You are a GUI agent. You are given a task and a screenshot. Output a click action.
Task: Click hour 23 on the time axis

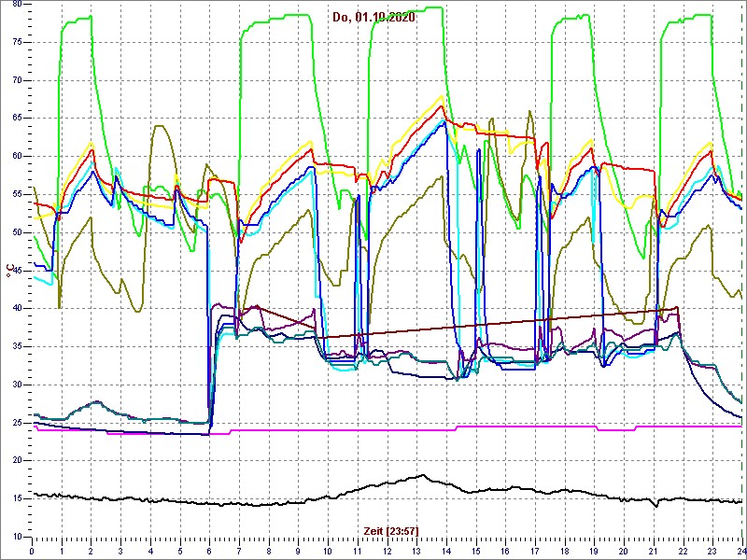pyautogui.click(x=712, y=551)
